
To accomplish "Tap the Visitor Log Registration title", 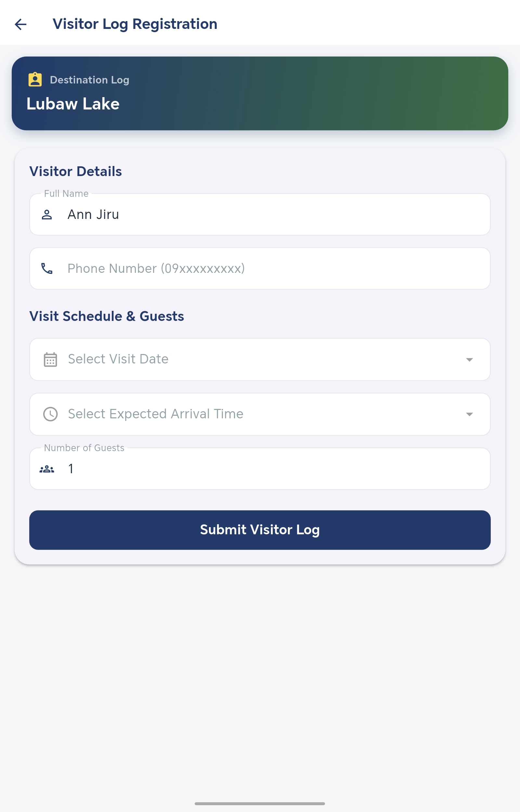I will [135, 24].
